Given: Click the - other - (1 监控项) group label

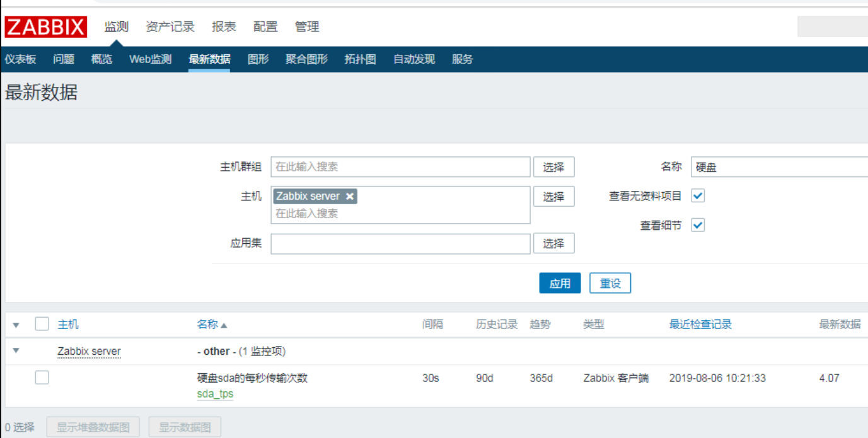Looking at the screenshot, I should pyautogui.click(x=241, y=352).
